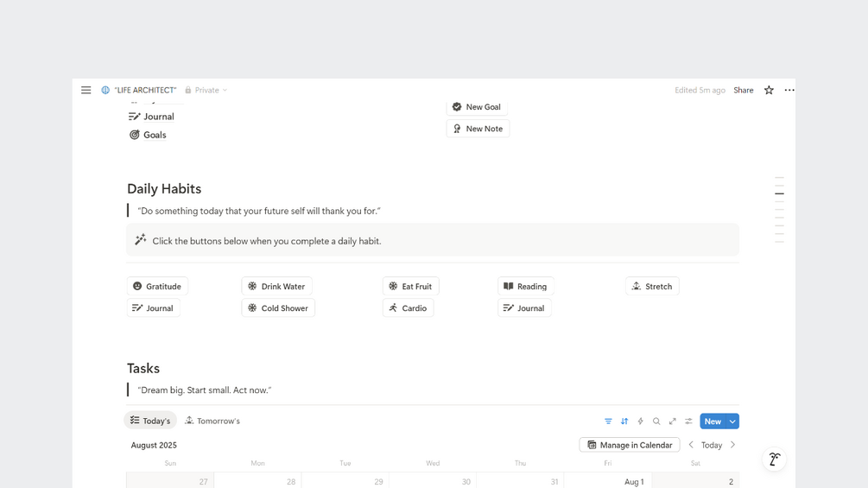868x488 pixels.
Task: Click the search magnifier in Tasks toolbar
Action: 656,421
